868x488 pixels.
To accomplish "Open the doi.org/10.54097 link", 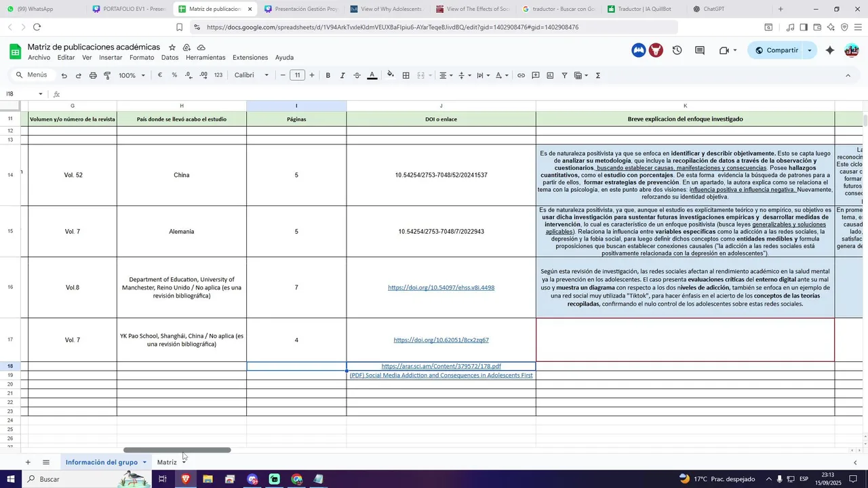I will [x=441, y=287].
